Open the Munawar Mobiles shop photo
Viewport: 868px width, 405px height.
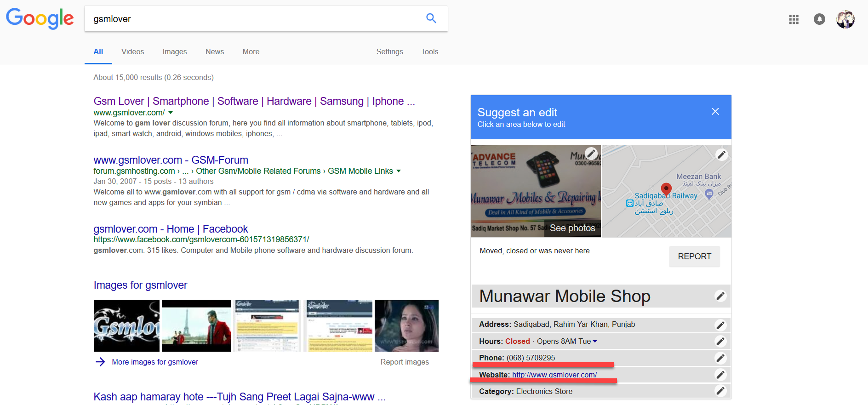pyautogui.click(x=536, y=191)
